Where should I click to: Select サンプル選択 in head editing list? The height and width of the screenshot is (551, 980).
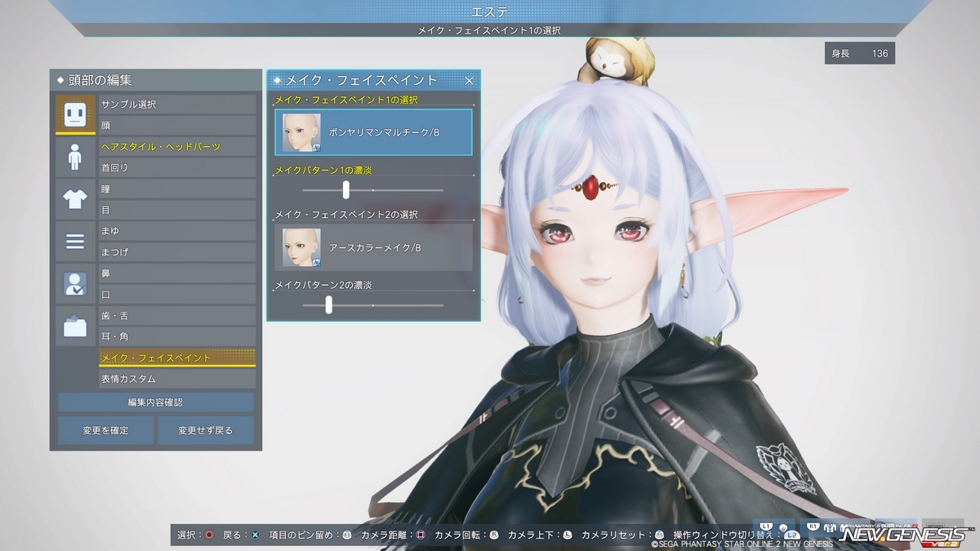[177, 104]
